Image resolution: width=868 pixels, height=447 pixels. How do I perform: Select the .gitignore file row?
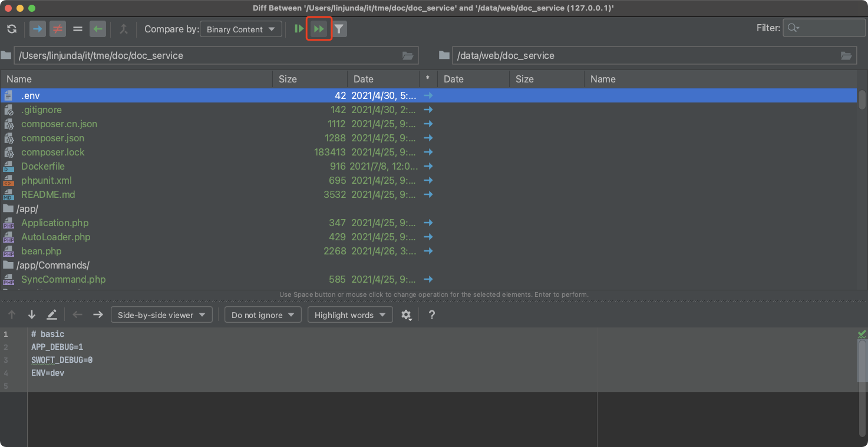428,110
